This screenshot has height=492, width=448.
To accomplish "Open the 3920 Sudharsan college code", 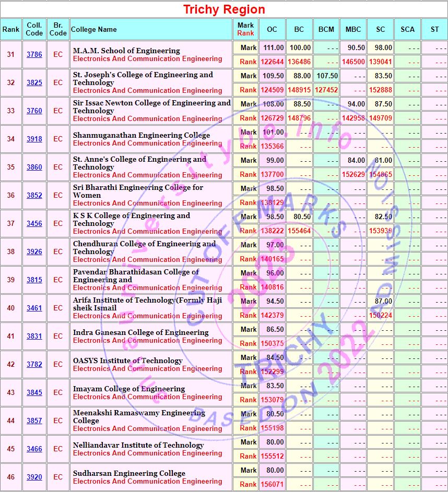I will (x=34, y=477).
